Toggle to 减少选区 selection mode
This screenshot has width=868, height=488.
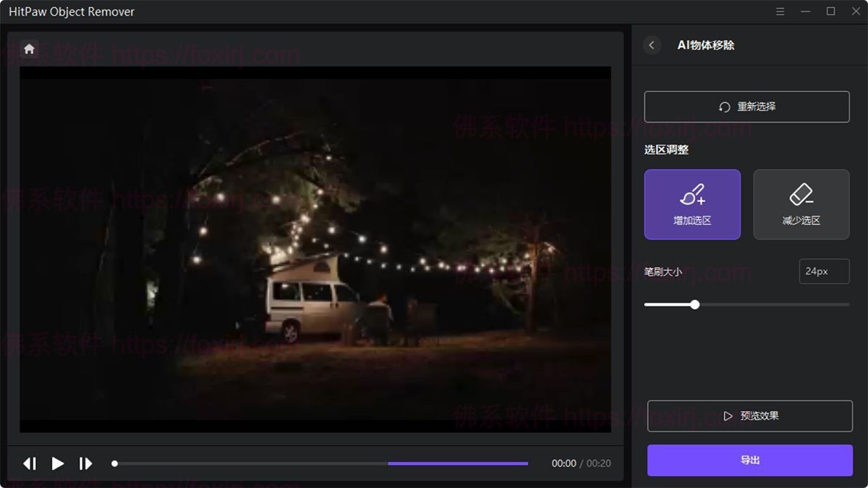pos(801,204)
